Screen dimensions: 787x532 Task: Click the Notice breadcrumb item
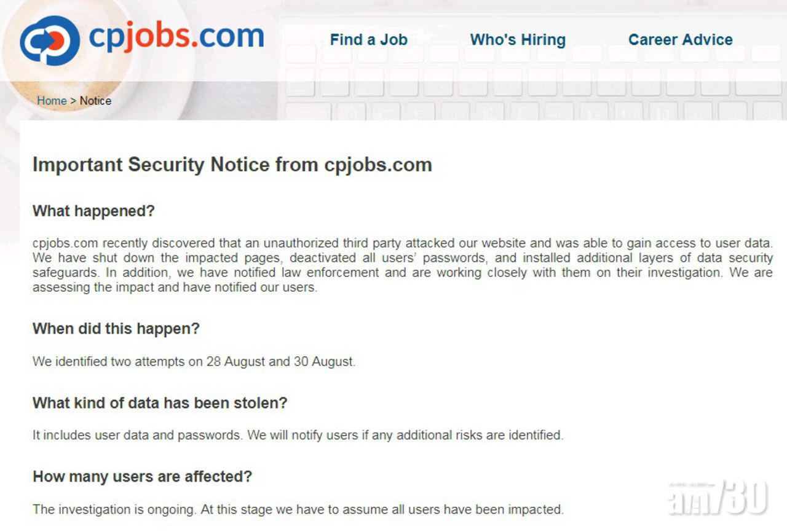pyautogui.click(x=95, y=101)
